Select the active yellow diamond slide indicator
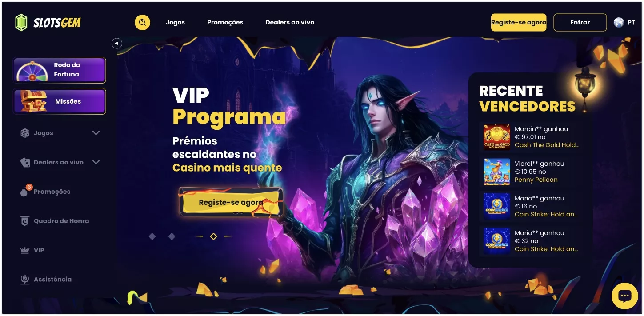Viewport: 644px width, 316px height. pyautogui.click(x=213, y=236)
